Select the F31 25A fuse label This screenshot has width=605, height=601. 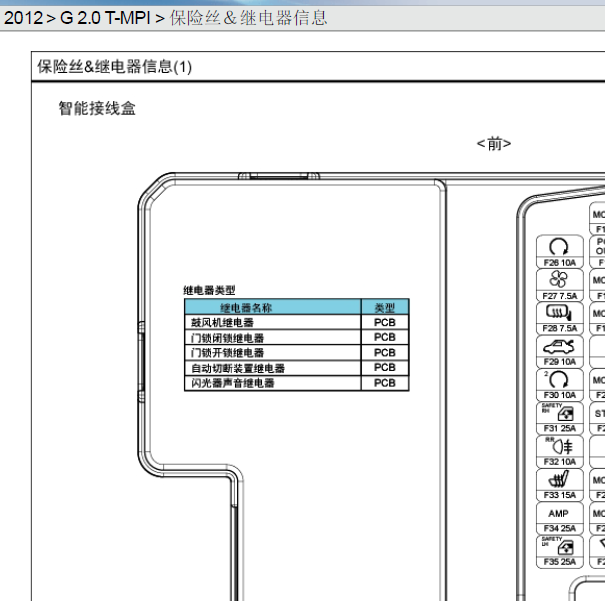click(x=559, y=429)
